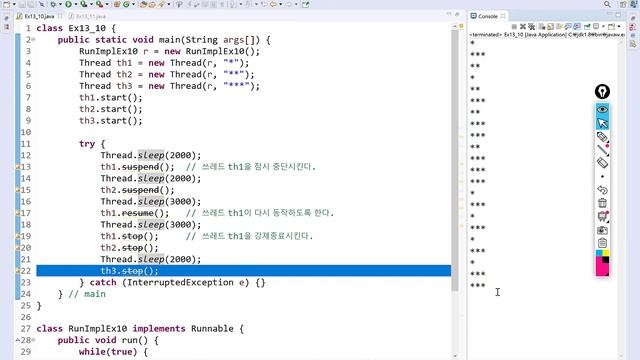
Task: Select the Console view tab
Action: pos(488,16)
